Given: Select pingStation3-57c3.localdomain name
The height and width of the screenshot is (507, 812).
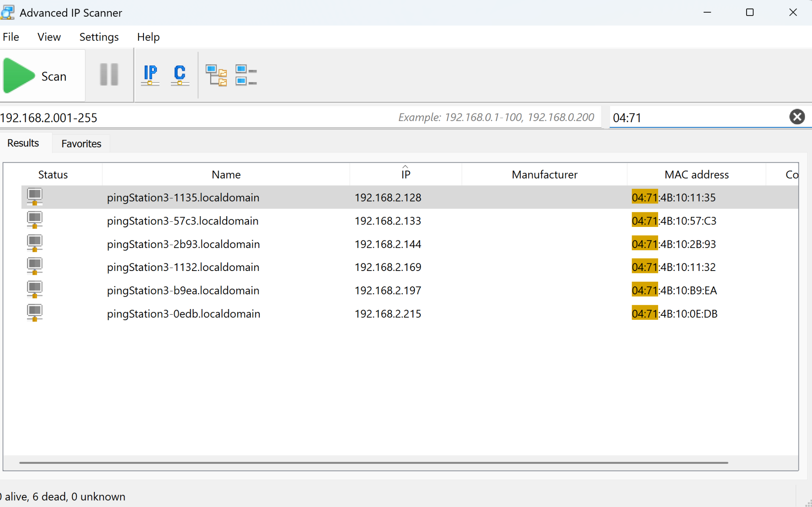Looking at the screenshot, I should pos(183,221).
